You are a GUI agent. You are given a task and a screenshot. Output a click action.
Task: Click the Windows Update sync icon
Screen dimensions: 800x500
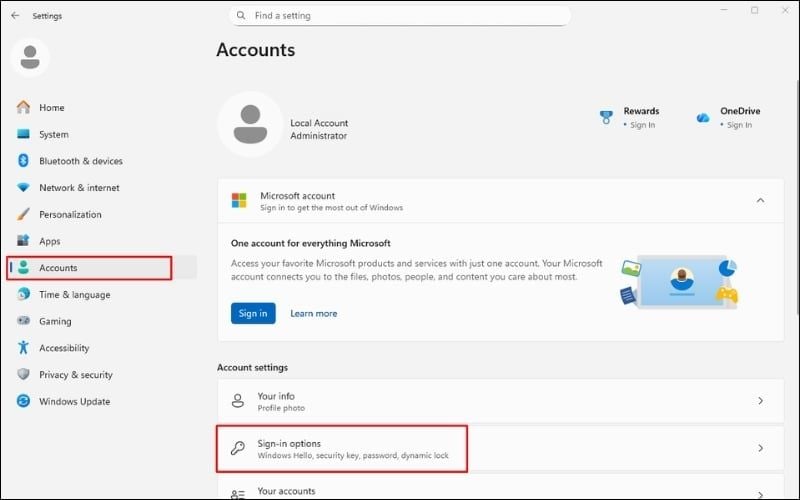[23, 401]
